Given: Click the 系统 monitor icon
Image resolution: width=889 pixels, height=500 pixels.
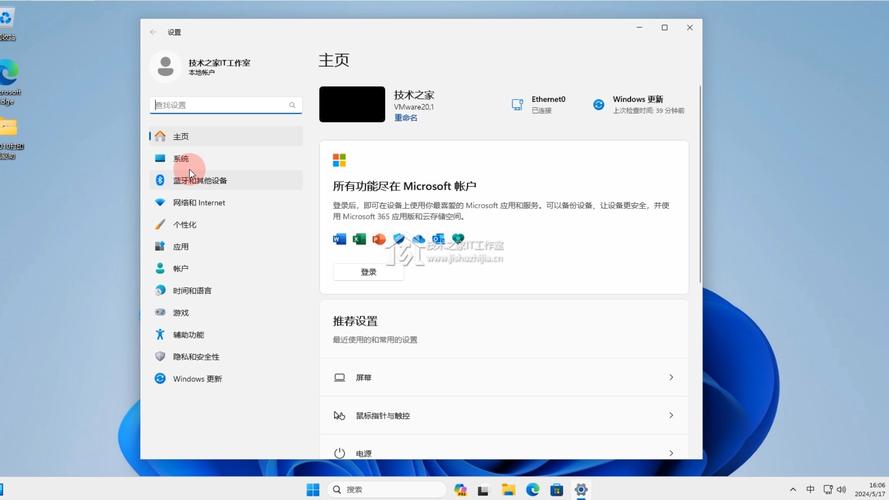Looking at the screenshot, I should click(x=160, y=159).
